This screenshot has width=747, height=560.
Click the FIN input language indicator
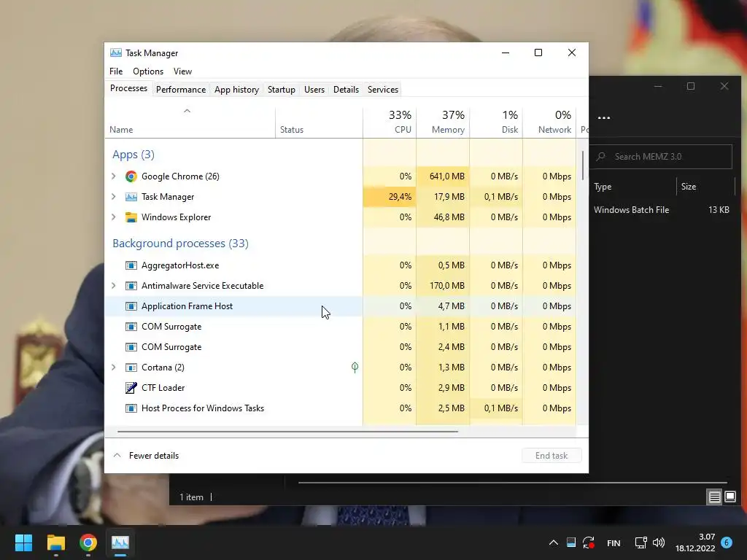614,542
